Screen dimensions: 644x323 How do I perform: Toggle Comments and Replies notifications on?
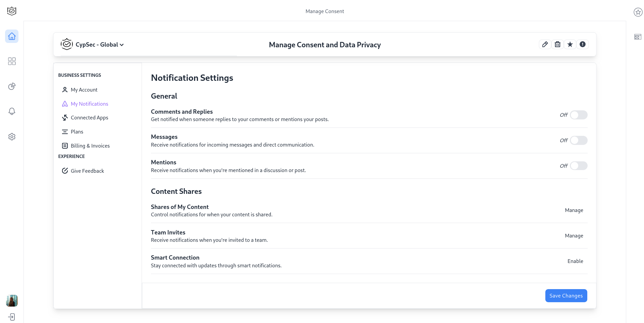click(579, 115)
